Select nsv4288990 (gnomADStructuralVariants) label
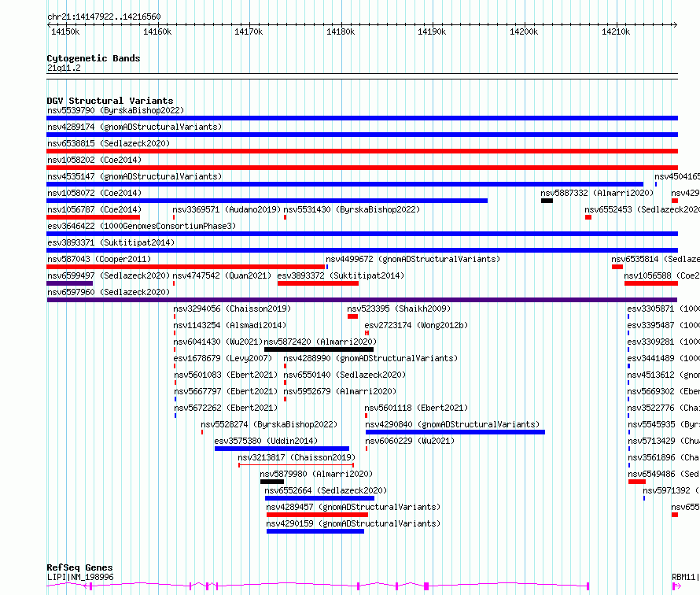Screen dimensions: 700x595 370,358
